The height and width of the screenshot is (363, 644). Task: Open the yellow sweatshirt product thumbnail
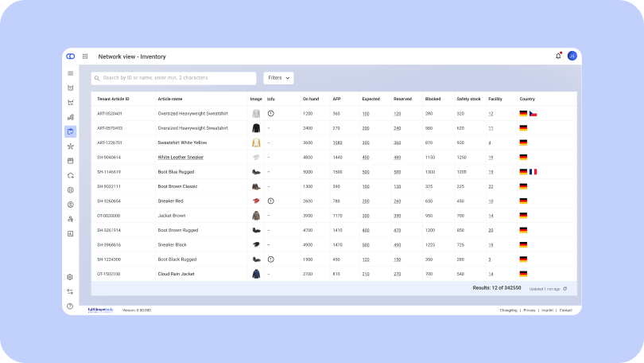[256, 142]
